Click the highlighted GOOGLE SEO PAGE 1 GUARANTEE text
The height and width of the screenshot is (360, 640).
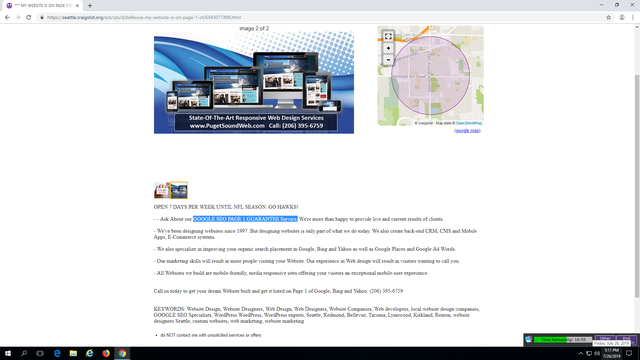point(245,219)
